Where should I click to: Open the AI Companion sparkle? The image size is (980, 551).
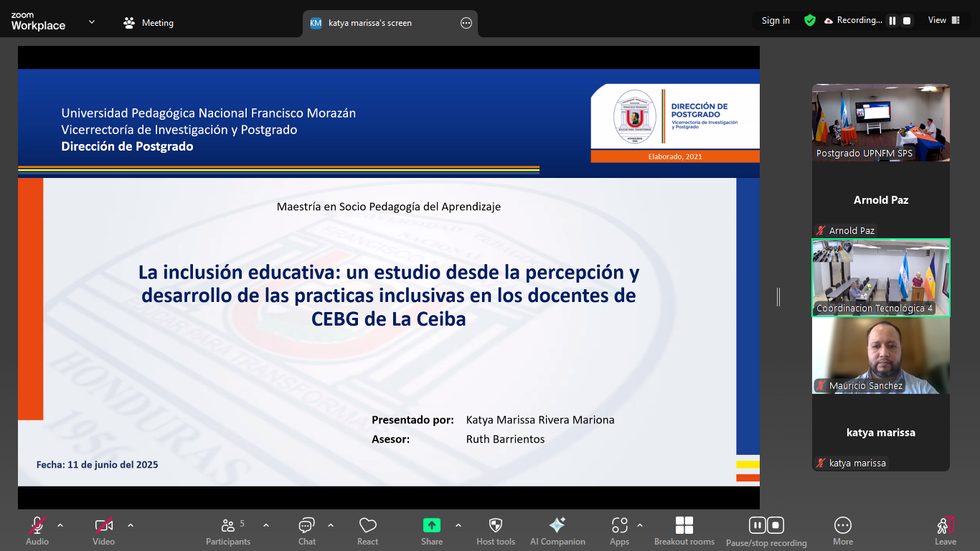tap(557, 531)
